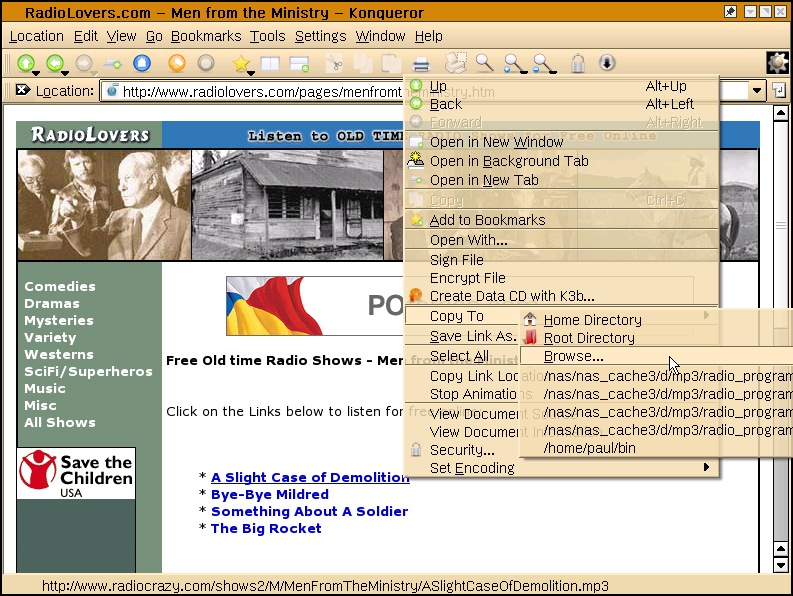The width and height of the screenshot is (793, 596).
Task: Open the Window menu
Action: point(380,36)
